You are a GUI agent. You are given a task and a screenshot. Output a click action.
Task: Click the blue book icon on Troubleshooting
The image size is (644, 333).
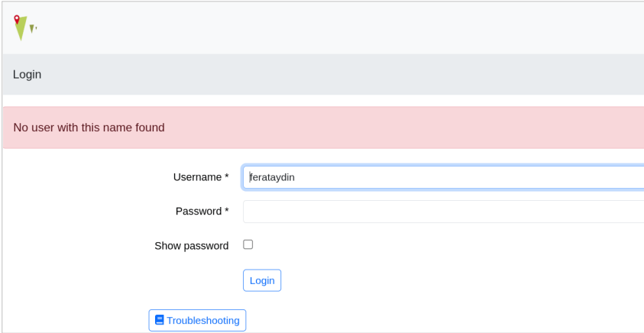coord(159,320)
